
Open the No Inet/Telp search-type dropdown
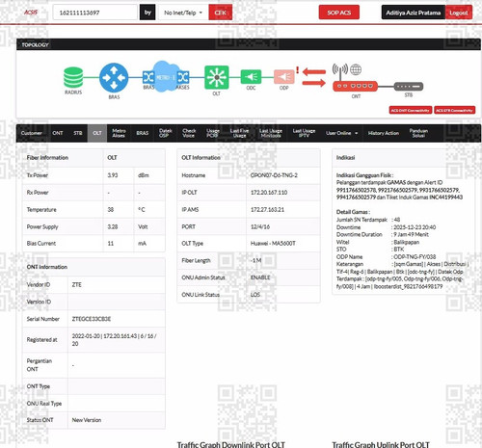[183, 13]
